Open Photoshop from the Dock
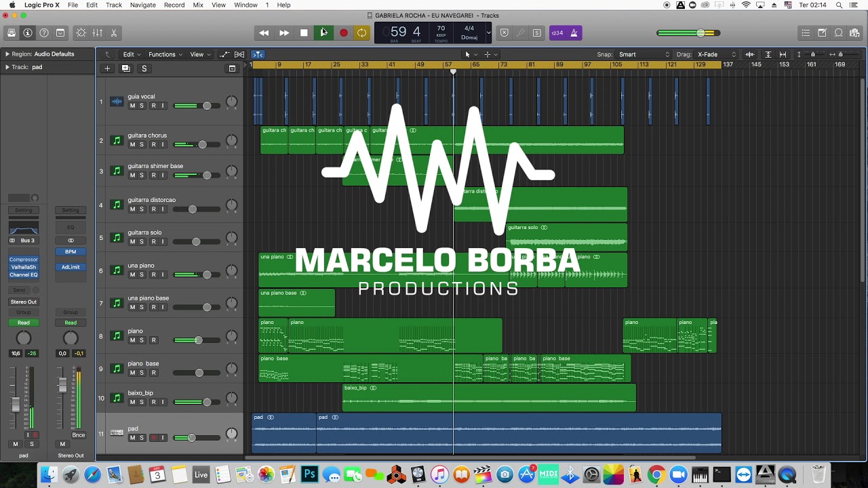Image resolution: width=868 pixels, height=488 pixels. 310,474
